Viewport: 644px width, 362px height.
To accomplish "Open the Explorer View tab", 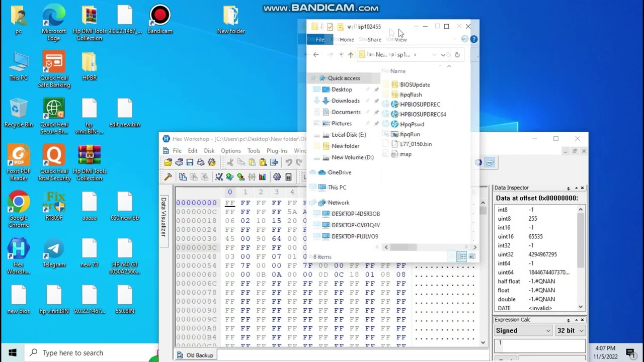I will [x=400, y=40].
